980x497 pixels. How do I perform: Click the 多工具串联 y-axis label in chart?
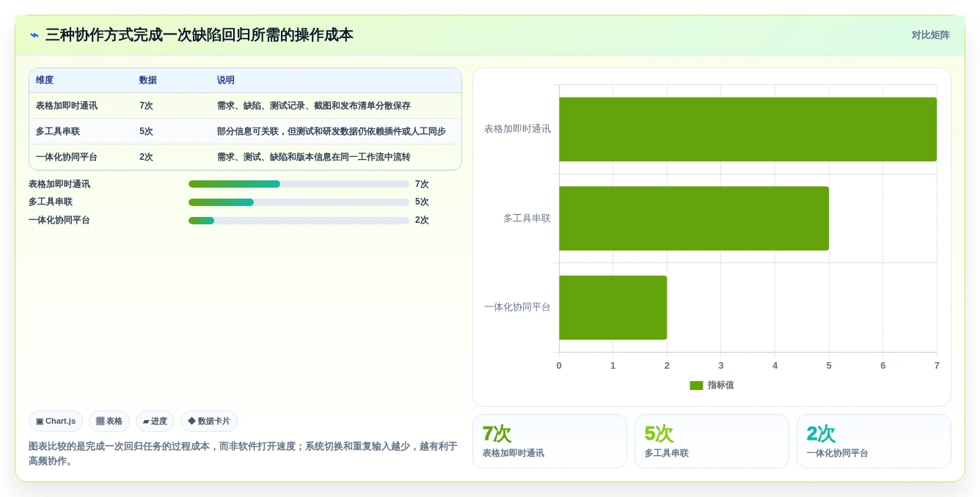[x=527, y=218]
